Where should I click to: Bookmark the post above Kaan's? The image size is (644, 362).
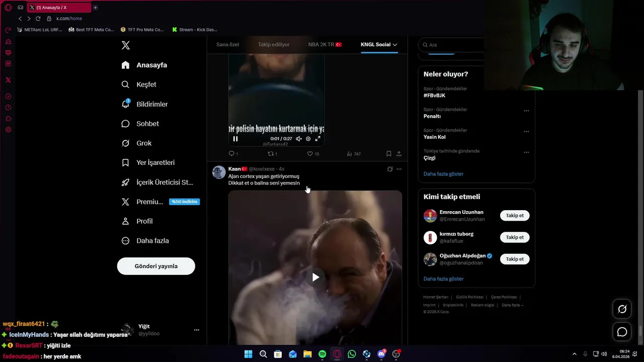pyautogui.click(x=388, y=154)
